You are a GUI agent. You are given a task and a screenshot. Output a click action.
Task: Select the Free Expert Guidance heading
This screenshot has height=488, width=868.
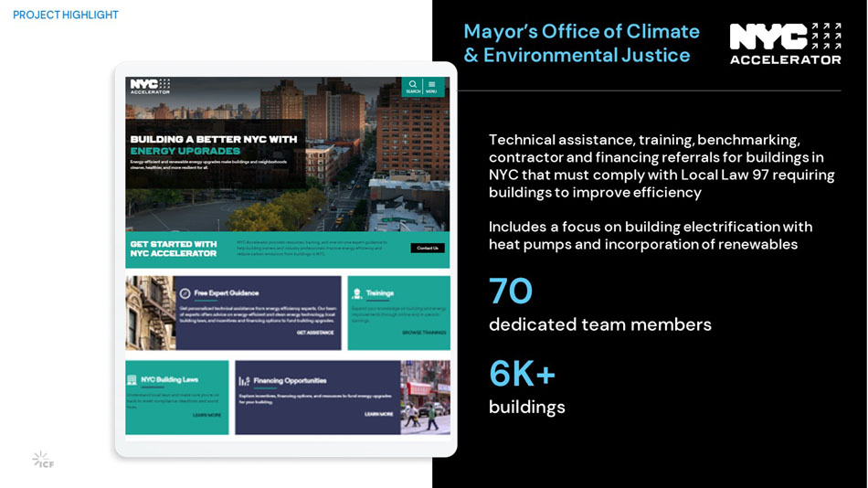[x=226, y=293]
